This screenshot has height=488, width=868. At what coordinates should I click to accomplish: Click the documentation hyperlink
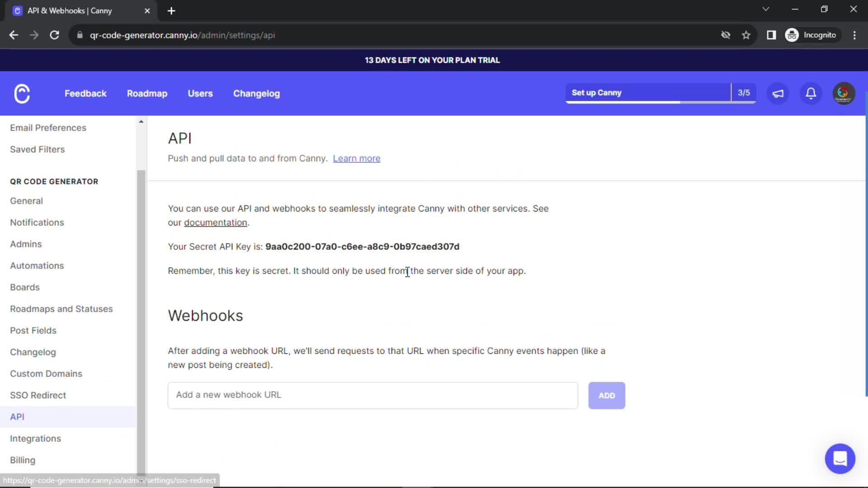coord(215,222)
